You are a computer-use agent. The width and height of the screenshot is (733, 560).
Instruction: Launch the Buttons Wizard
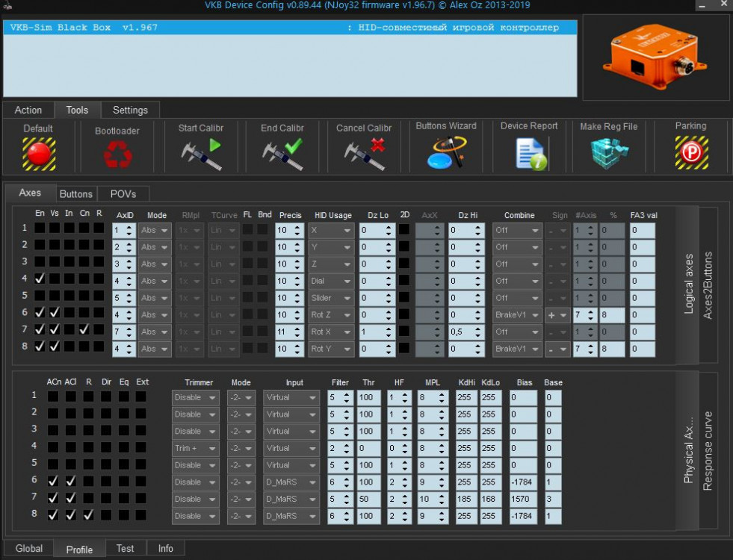coord(446,152)
